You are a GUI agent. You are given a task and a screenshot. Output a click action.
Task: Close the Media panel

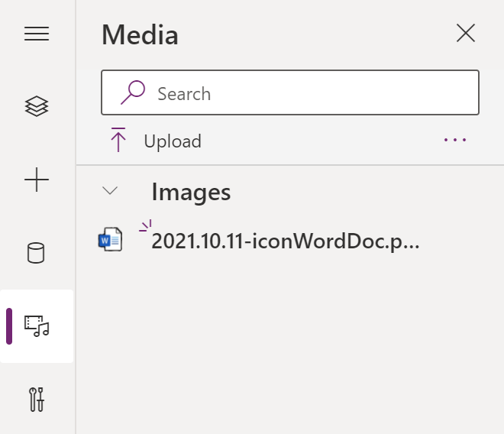465,33
